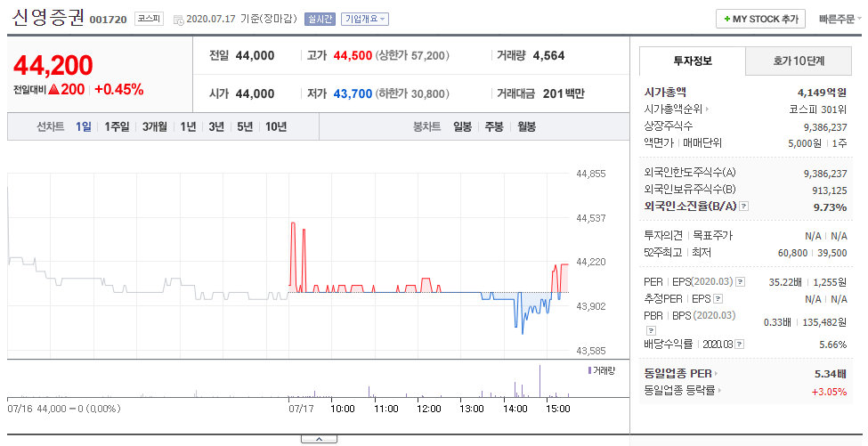Screen dimensions: 868x446
Task: Click the 배당수익률 value 5.66%
Action: pyautogui.click(x=833, y=345)
